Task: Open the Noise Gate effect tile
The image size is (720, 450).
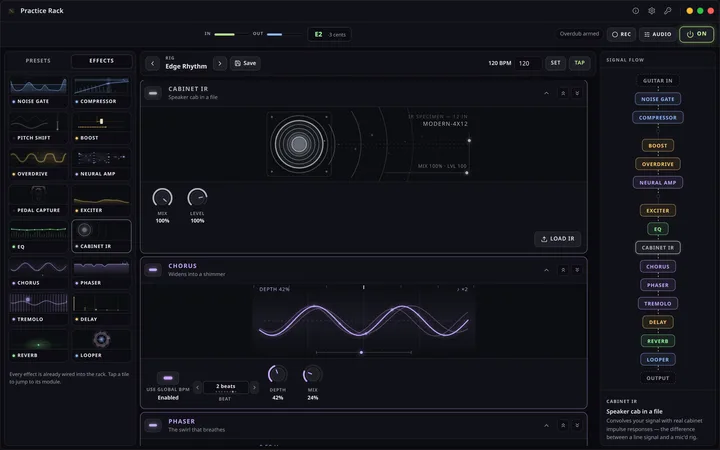Action: click(38, 92)
